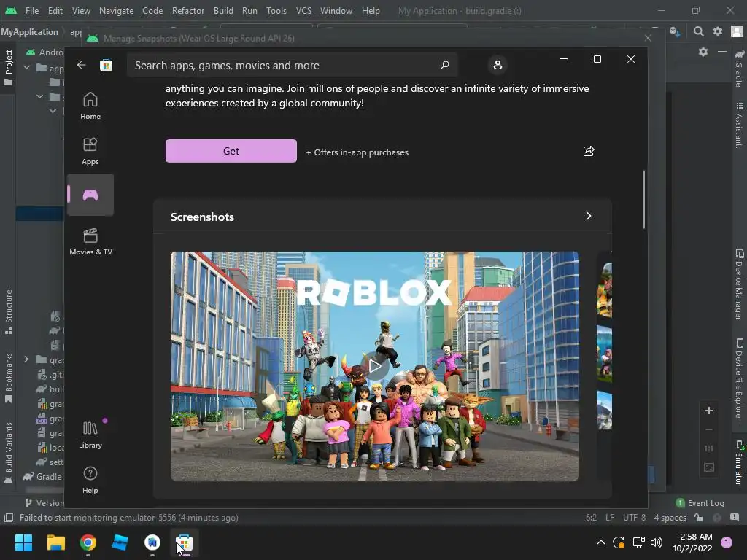Open the Build menu
This screenshot has width=747, height=560.
click(x=223, y=10)
